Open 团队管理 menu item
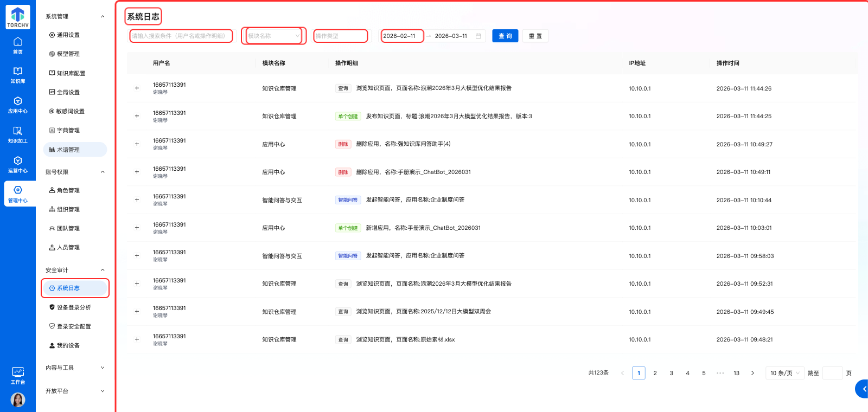 (75, 228)
